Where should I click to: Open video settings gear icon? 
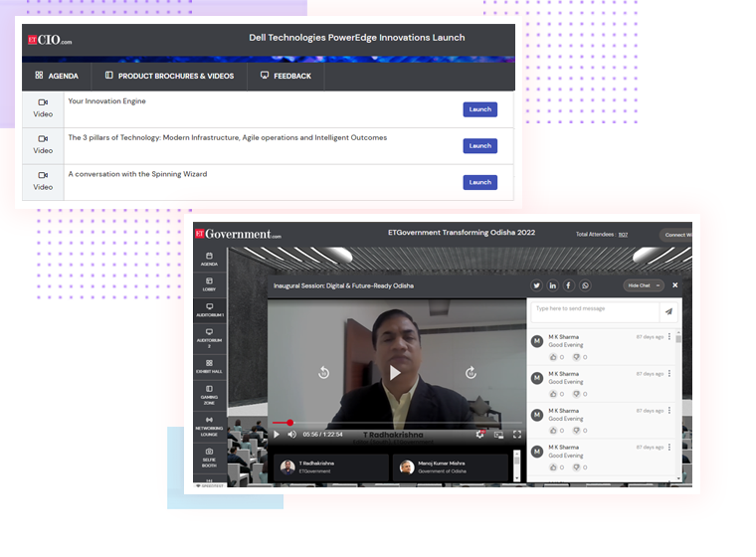point(479,435)
